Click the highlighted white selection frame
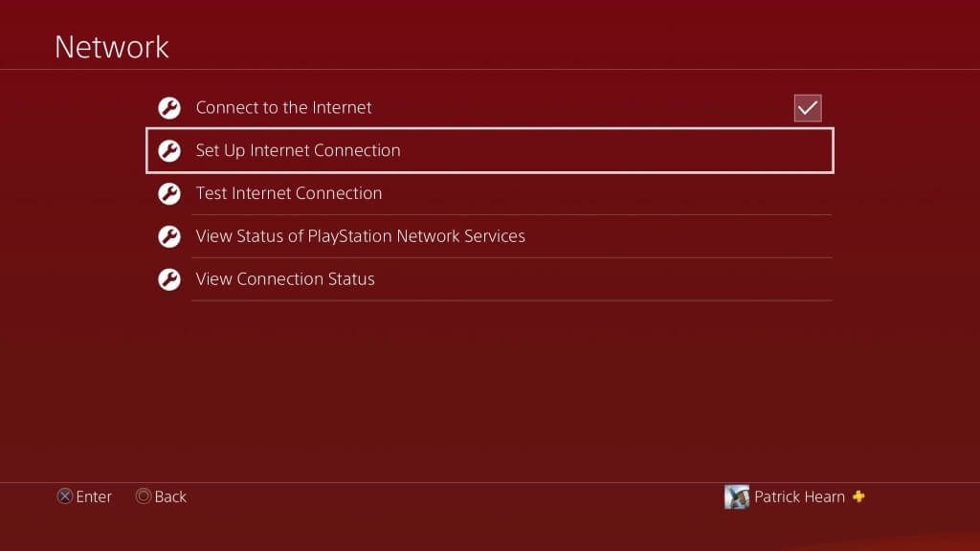Image resolution: width=980 pixels, height=551 pixels. coord(489,150)
